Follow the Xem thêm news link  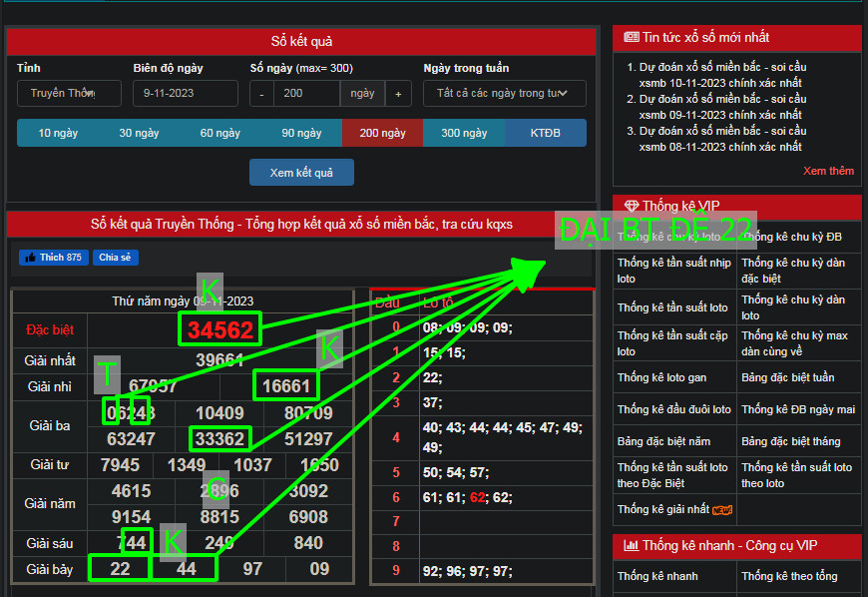coord(828,171)
